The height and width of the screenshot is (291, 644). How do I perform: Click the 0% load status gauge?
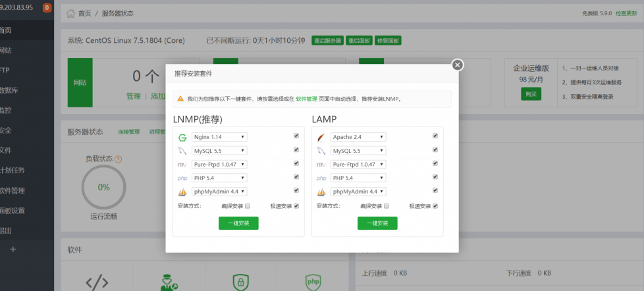tap(103, 187)
